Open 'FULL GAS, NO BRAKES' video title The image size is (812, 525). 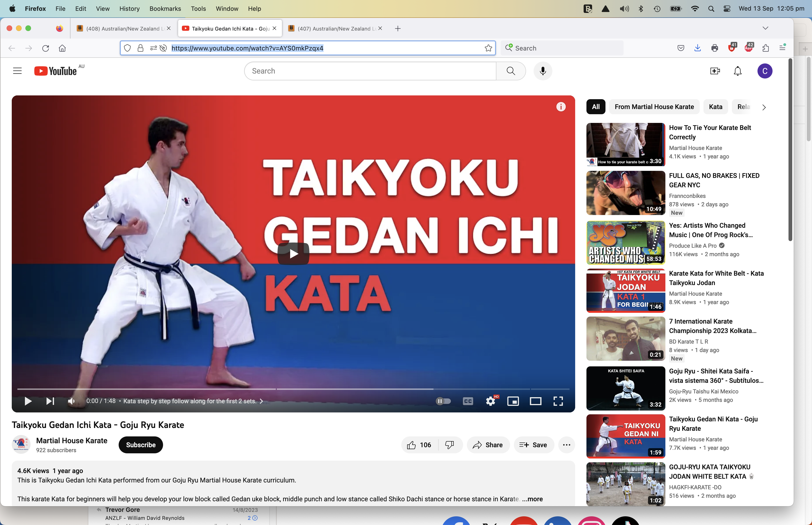point(714,180)
